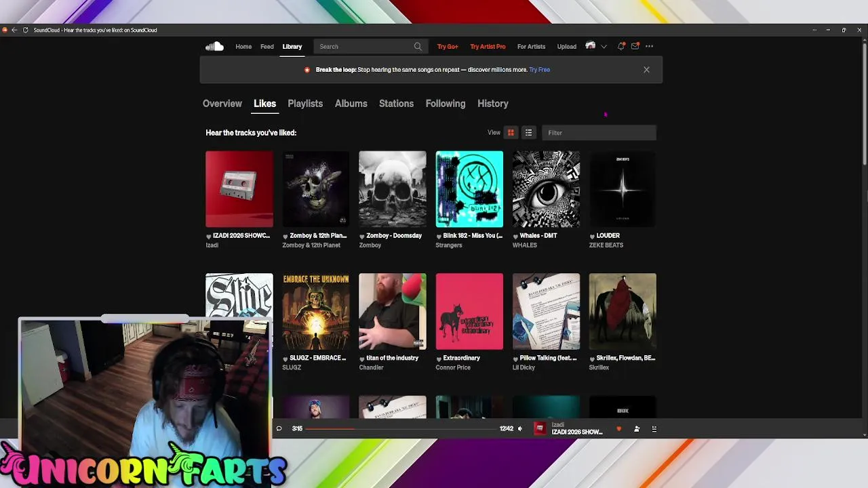Select the Likes tab

[264, 104]
